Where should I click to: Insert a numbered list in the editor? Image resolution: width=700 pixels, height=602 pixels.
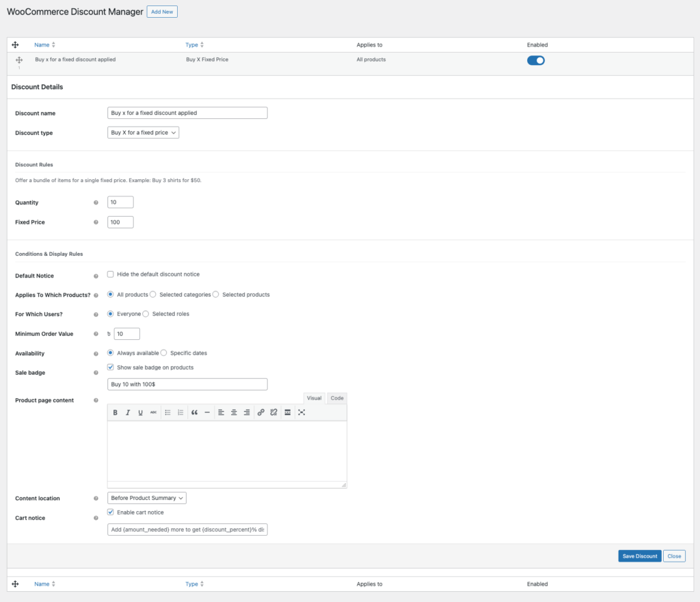[180, 413]
